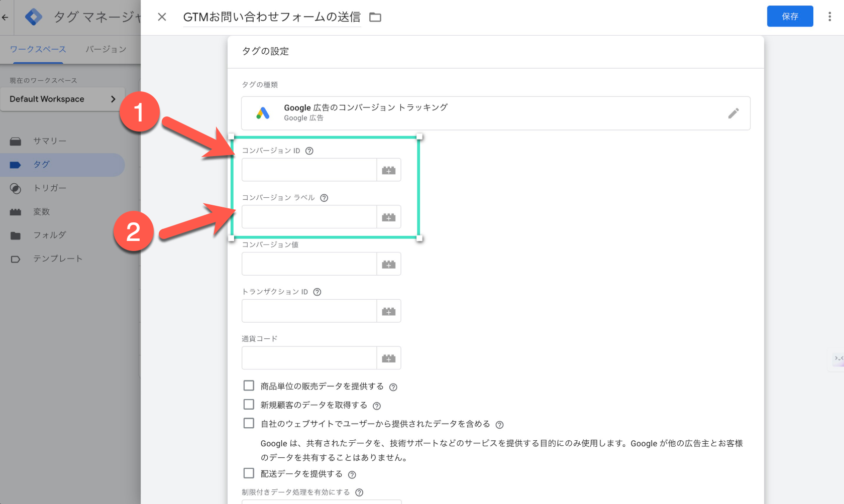Open 変数 in the left sidebar
The height and width of the screenshot is (504, 844).
click(41, 212)
